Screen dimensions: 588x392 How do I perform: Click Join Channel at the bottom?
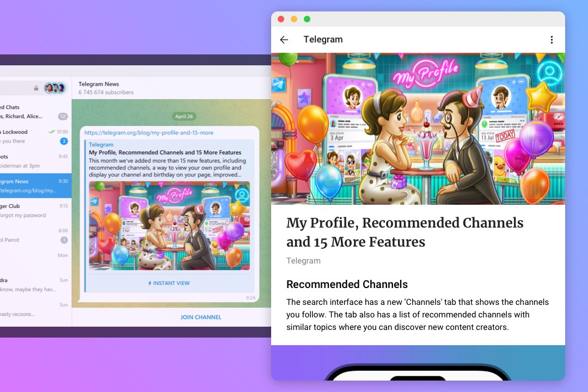tap(201, 317)
